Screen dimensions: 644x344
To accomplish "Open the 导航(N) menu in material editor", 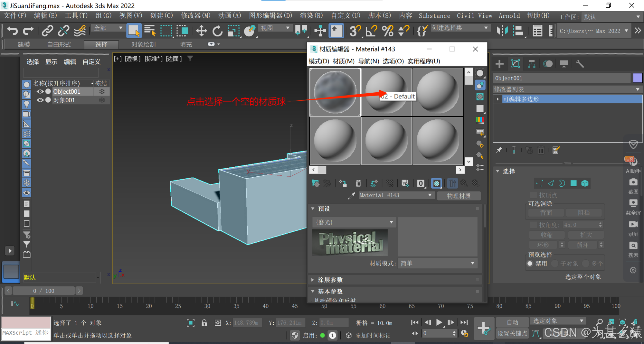I will [369, 61].
